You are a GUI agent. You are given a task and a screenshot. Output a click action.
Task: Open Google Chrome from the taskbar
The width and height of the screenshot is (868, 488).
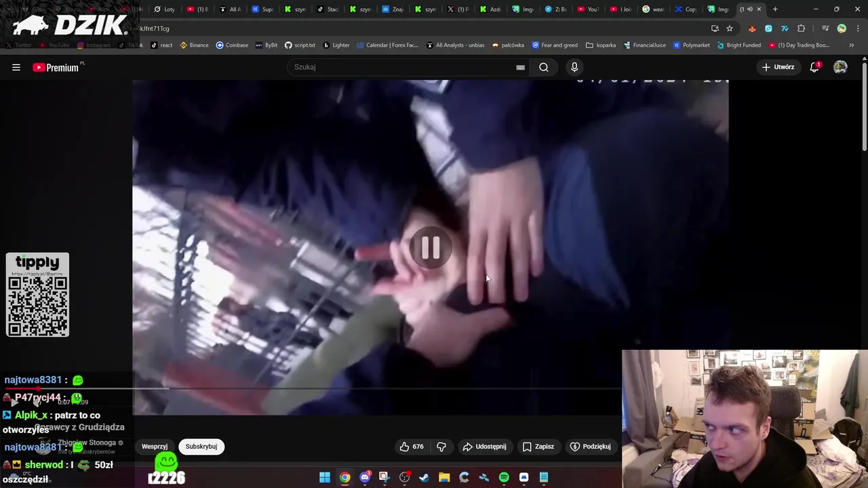(345, 477)
